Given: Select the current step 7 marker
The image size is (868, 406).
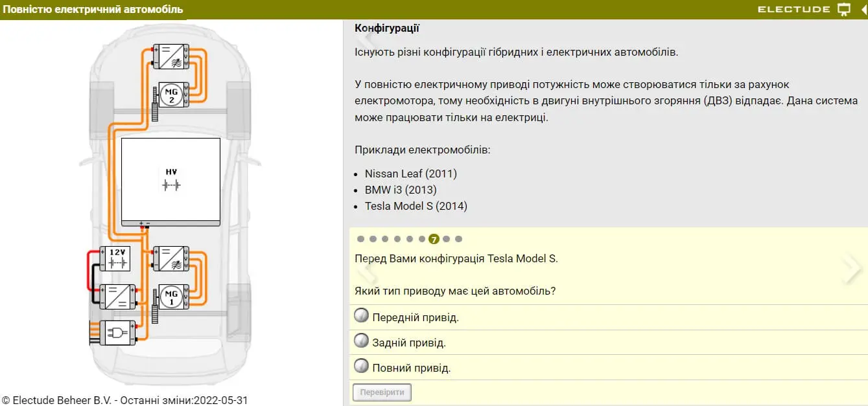Looking at the screenshot, I should click(x=434, y=239).
